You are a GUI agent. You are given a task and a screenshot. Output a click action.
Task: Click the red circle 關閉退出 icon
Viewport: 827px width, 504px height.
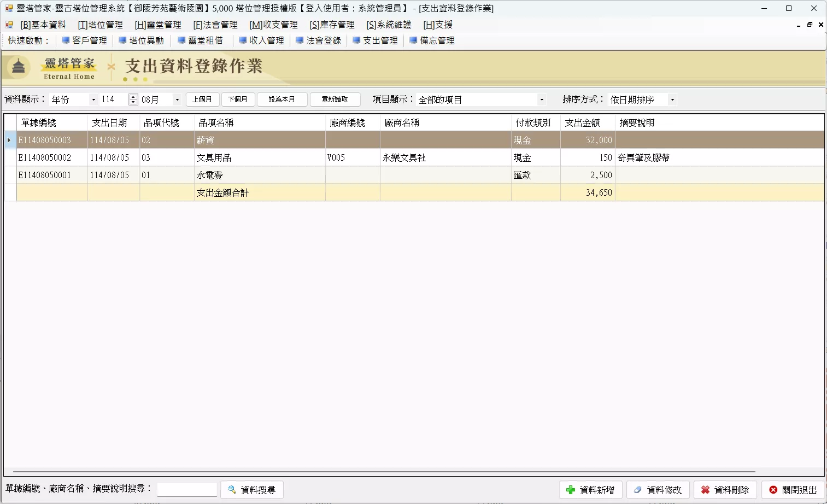pos(773,490)
